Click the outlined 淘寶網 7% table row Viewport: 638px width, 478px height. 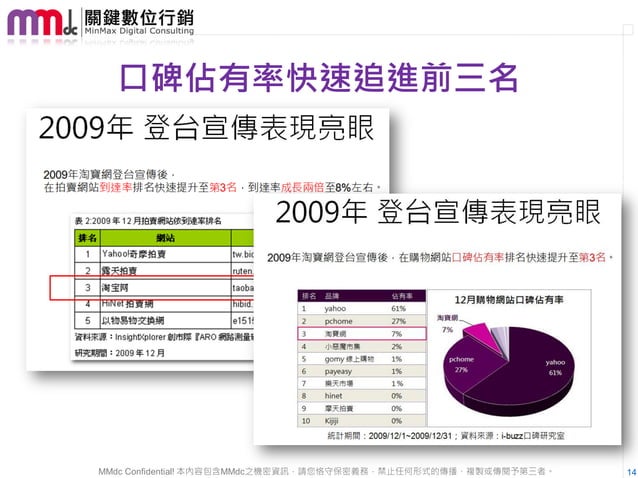click(x=362, y=334)
